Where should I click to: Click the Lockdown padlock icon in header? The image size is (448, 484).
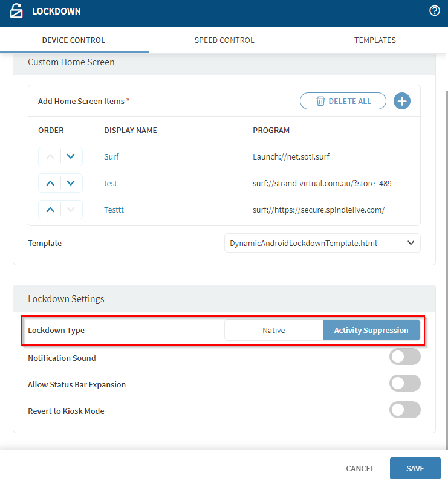tap(16, 11)
